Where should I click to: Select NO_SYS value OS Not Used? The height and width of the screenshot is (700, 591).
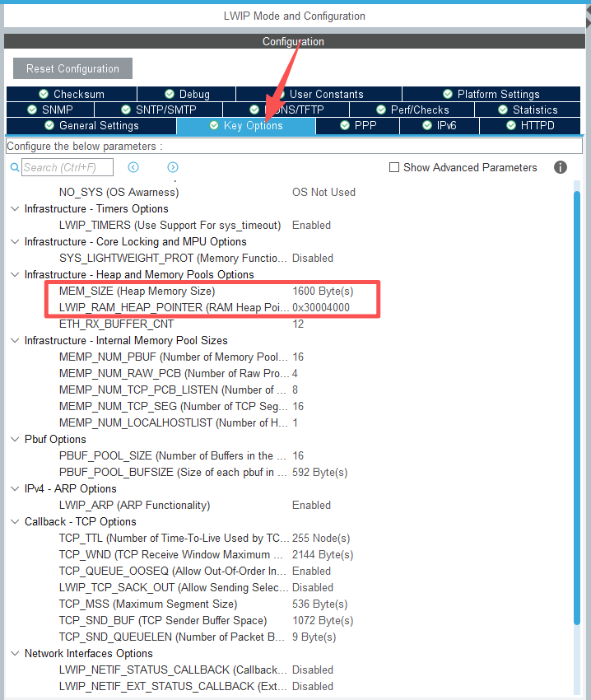(323, 193)
